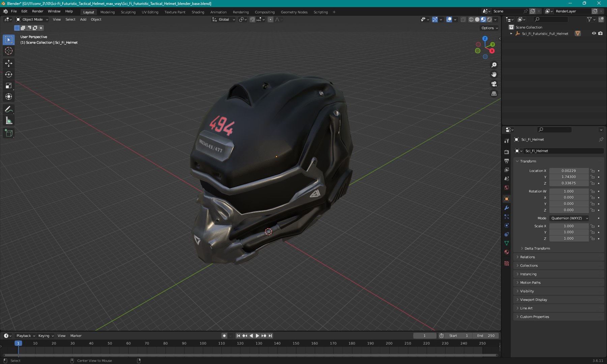Image resolution: width=607 pixels, height=364 pixels.
Task: Activate the Select Box tool
Action: [9, 40]
